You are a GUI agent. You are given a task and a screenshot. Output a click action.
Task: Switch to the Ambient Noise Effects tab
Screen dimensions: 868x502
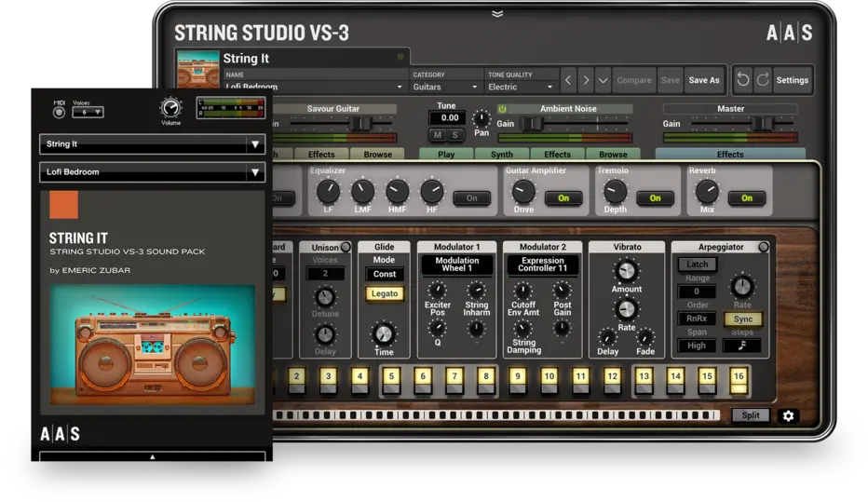[x=557, y=155]
